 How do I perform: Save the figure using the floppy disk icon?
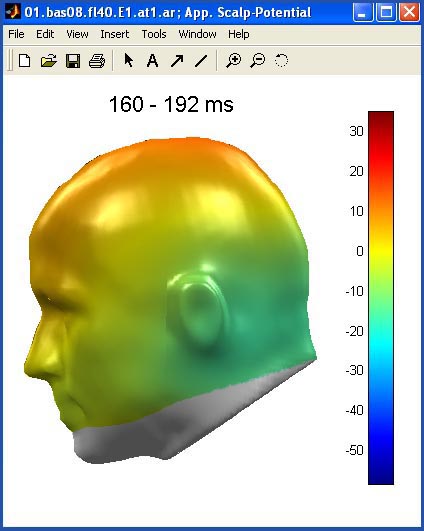[x=73, y=61]
